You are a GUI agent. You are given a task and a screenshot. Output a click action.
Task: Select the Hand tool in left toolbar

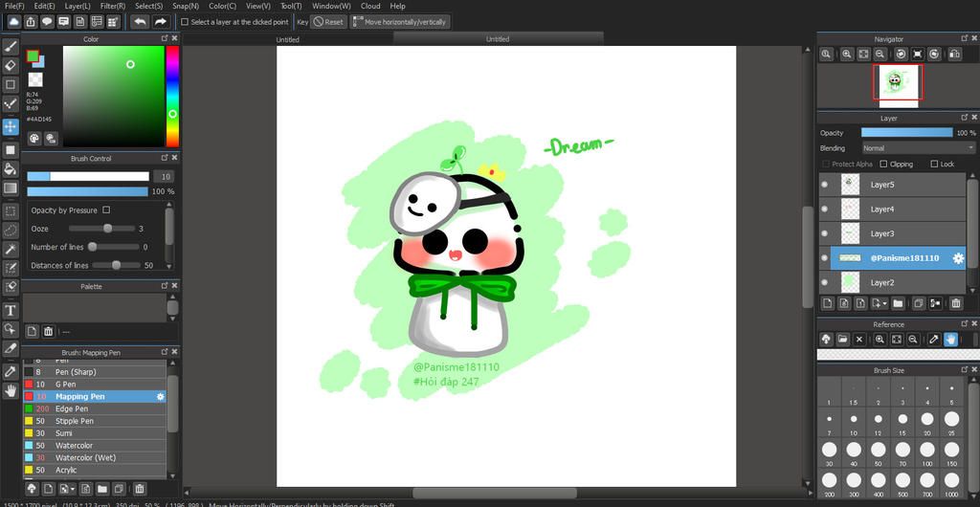(x=10, y=390)
